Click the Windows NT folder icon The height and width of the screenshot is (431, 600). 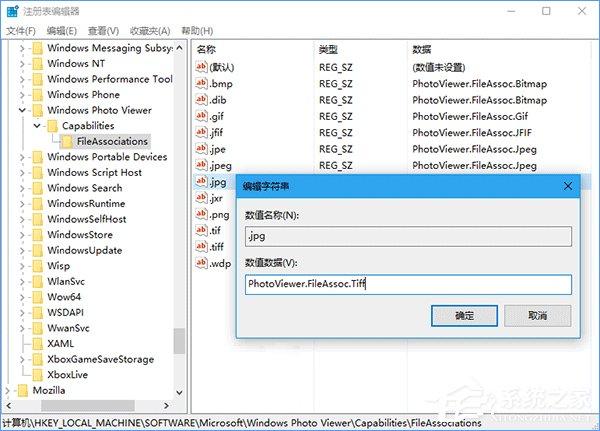38,64
